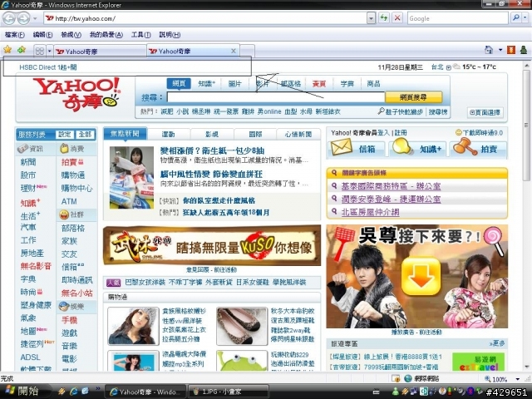The width and height of the screenshot is (532, 399).
Task: Click the Yahoo!奇摩 logo
Action: 77,94
